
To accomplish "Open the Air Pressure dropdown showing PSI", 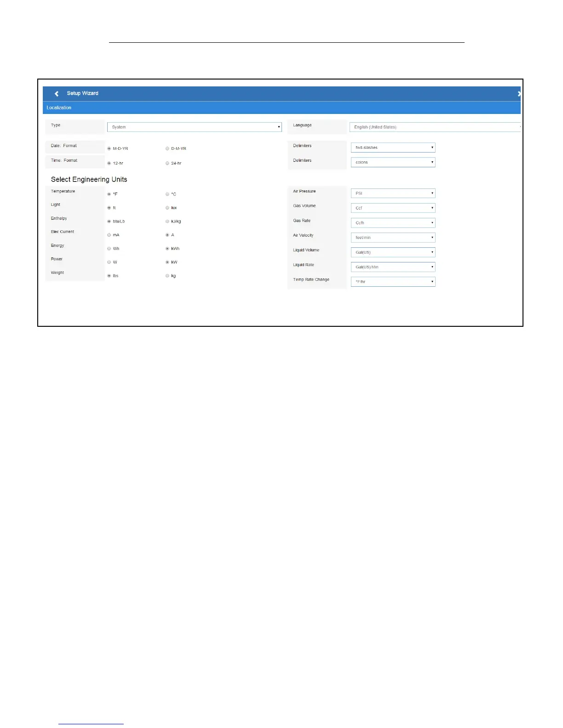I will (393, 193).
